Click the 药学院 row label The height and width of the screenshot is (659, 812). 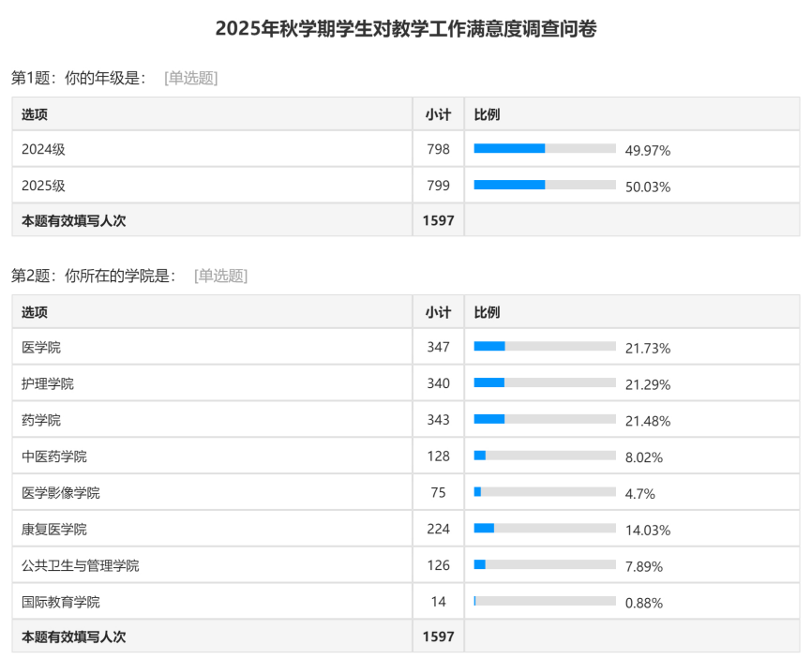tap(41, 420)
